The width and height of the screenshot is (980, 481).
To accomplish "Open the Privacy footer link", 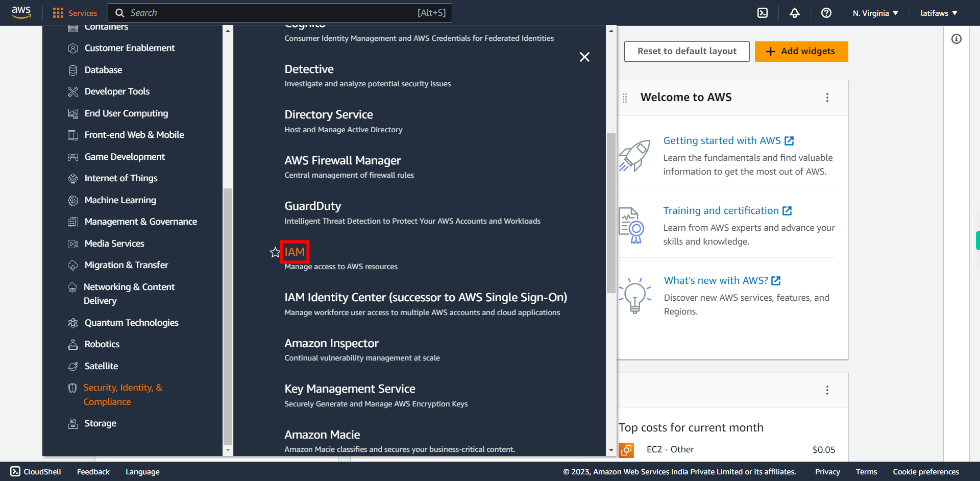I will [827, 472].
